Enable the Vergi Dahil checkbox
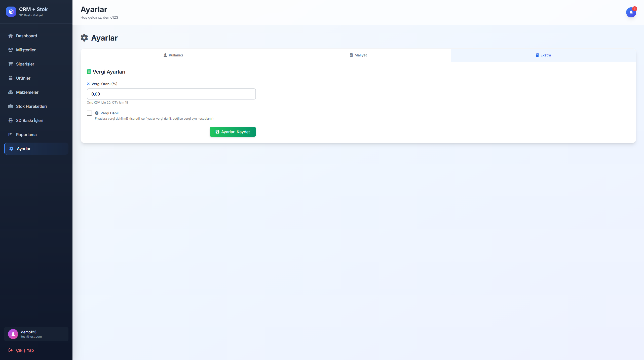Screen dimensions: 644x360 pyautogui.click(x=89, y=113)
